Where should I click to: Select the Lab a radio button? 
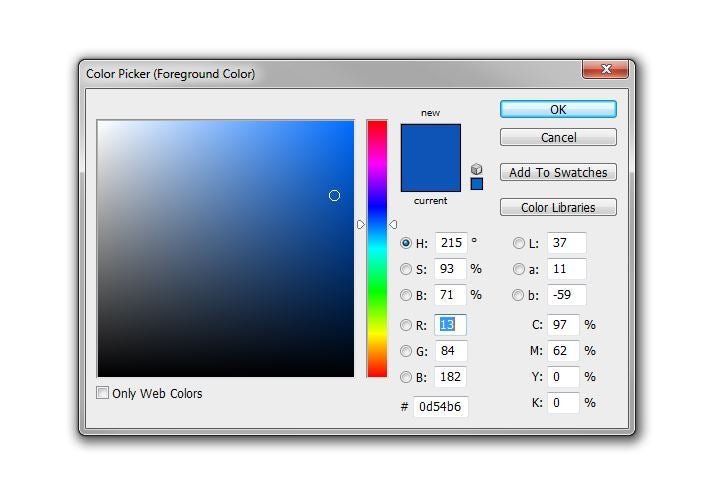tap(518, 269)
